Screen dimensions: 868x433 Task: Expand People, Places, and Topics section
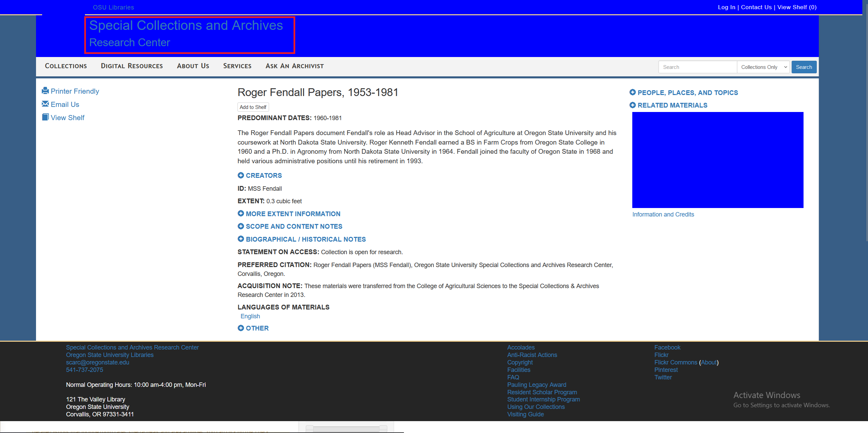coord(687,93)
